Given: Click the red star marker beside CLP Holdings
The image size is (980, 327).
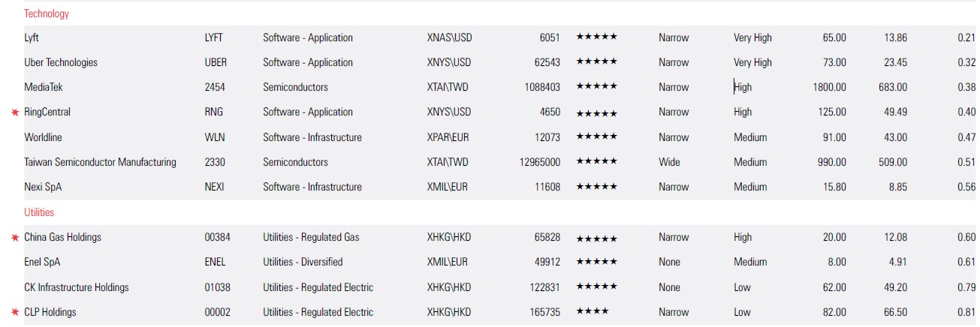Looking at the screenshot, I should [14, 313].
